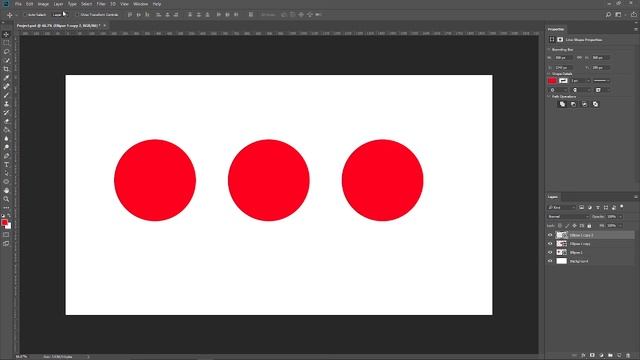The width and height of the screenshot is (640, 360).
Task: Select the Horizontal Type tool
Action: 6,164
